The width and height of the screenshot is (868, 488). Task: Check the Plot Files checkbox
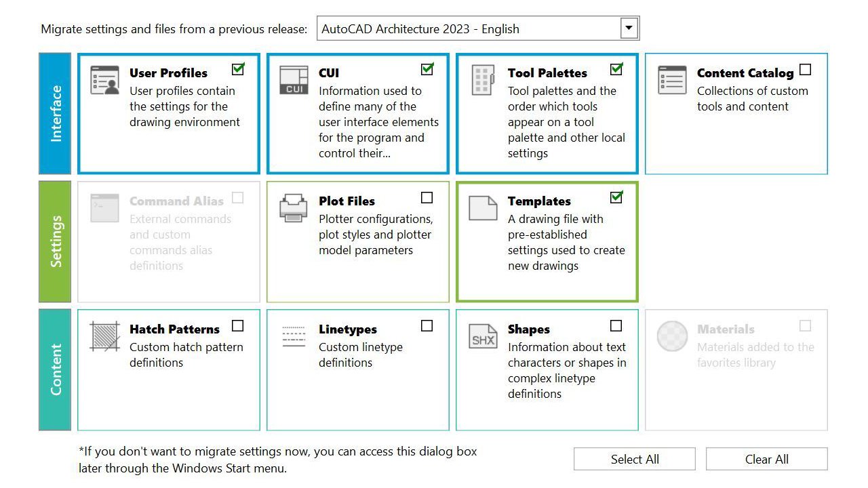tap(427, 198)
